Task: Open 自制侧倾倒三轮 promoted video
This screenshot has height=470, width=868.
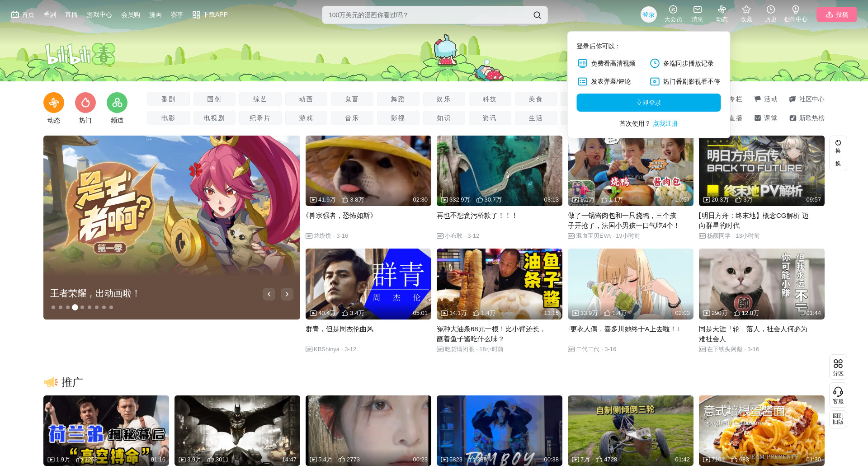Action: pyautogui.click(x=631, y=431)
